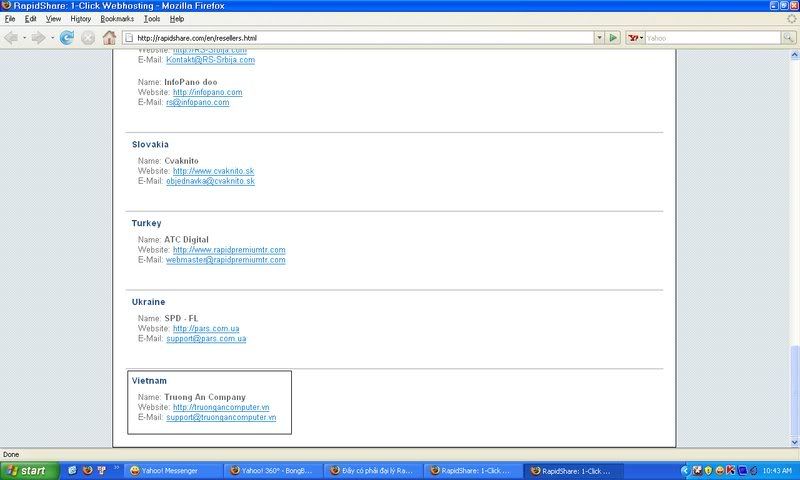
Task: Open the Home page icon
Action: click(x=109, y=38)
